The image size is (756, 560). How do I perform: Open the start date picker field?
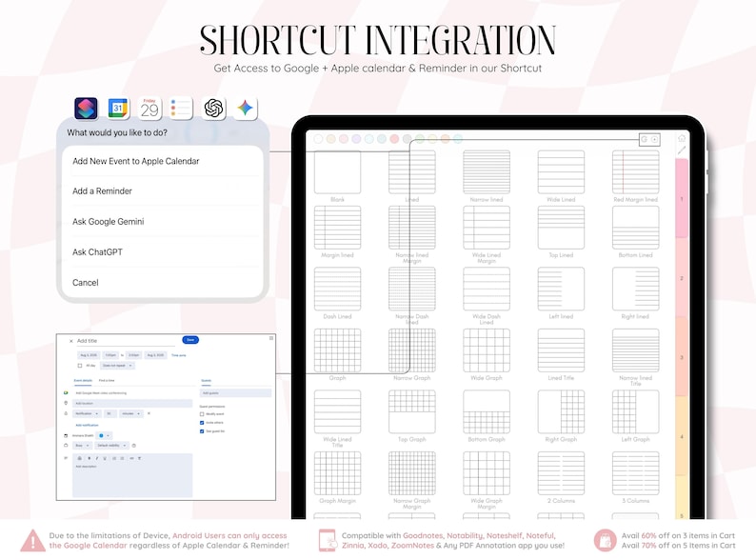point(89,355)
